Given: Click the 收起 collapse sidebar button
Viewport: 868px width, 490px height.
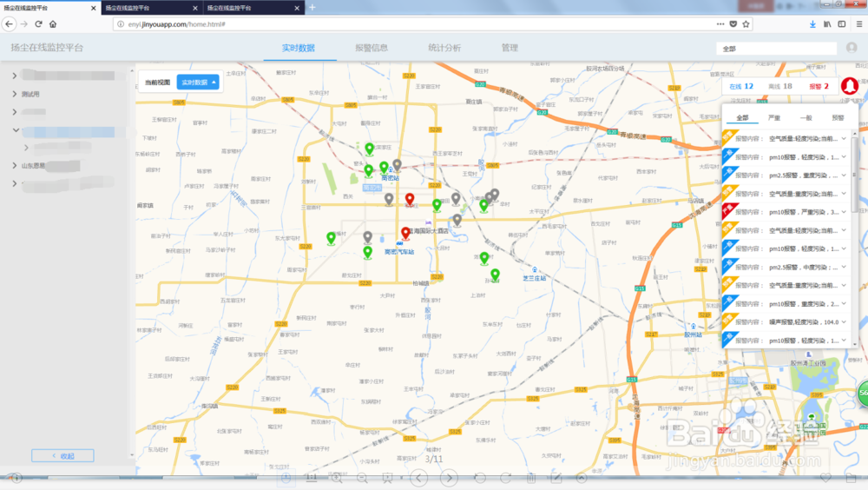Looking at the screenshot, I should point(62,455).
